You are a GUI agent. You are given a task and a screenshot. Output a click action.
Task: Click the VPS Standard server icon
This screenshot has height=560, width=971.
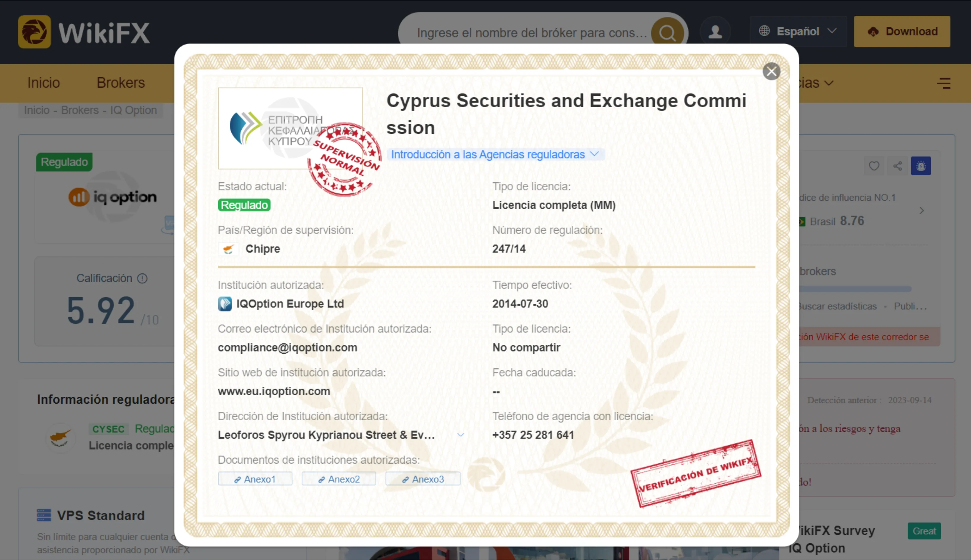[44, 515]
